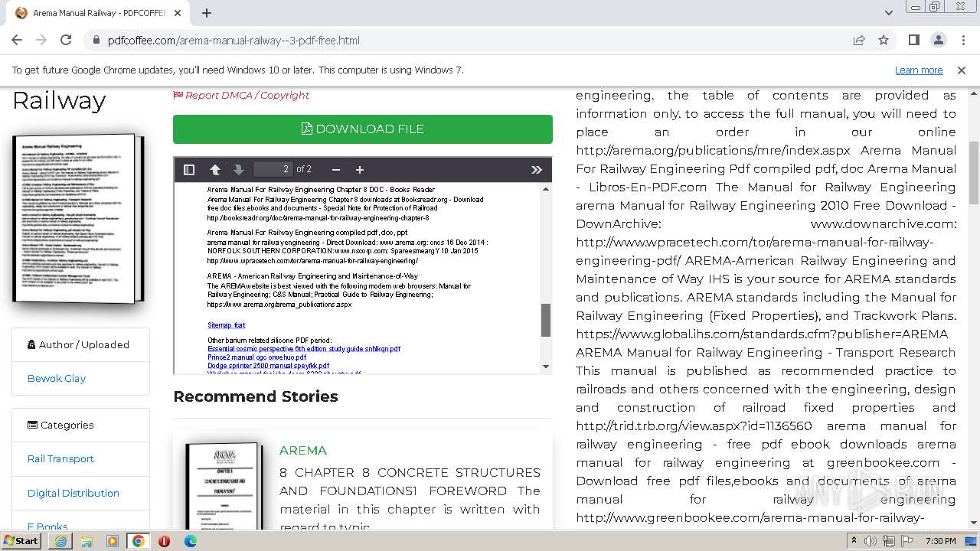The width and height of the screenshot is (980, 551).
Task: Switch to Chrome taskbar icon
Action: (x=139, y=541)
